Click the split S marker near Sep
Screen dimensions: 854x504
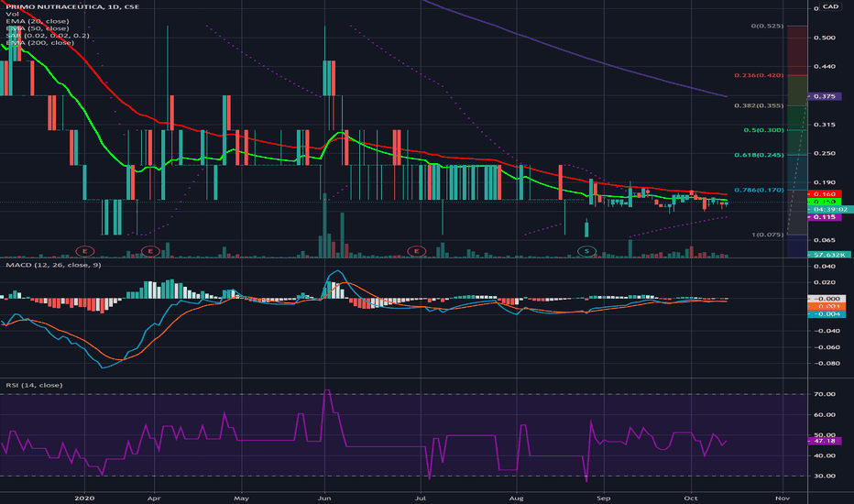point(586,251)
